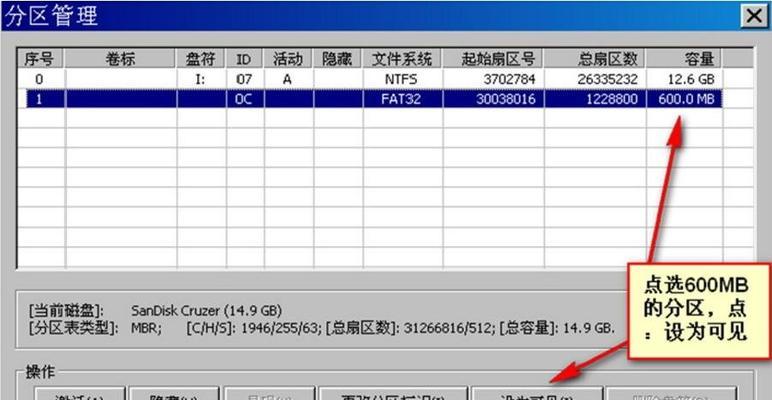Click the 起始扇区号 column header
772x400 pixels.
point(493,59)
